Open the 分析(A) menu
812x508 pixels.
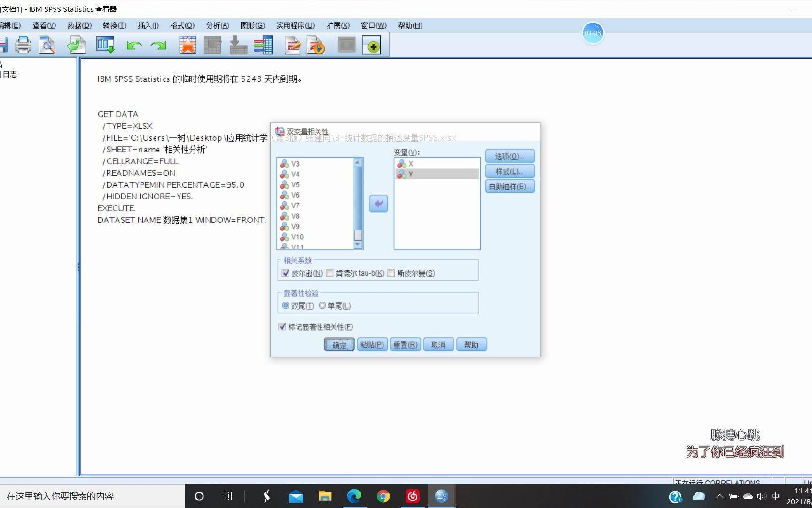(218, 25)
